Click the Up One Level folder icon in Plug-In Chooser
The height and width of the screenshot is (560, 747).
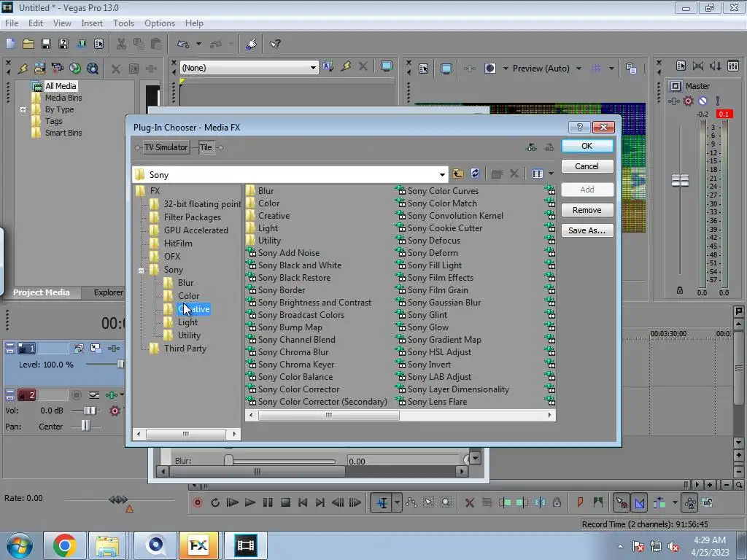click(458, 174)
